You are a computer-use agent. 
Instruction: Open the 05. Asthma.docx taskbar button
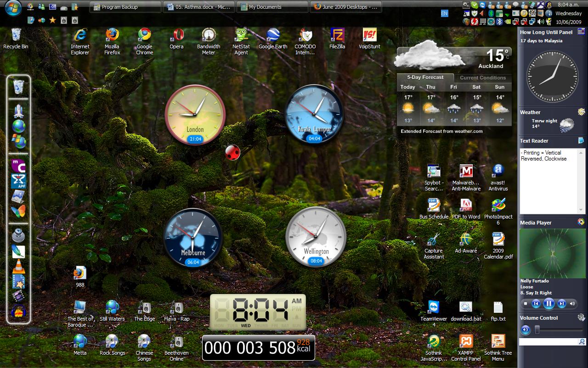point(198,7)
